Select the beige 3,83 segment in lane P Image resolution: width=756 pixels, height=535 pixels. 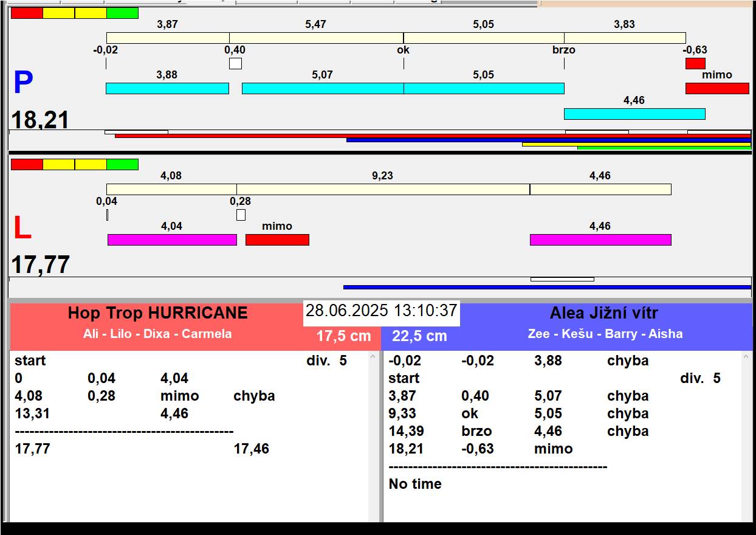point(625,38)
